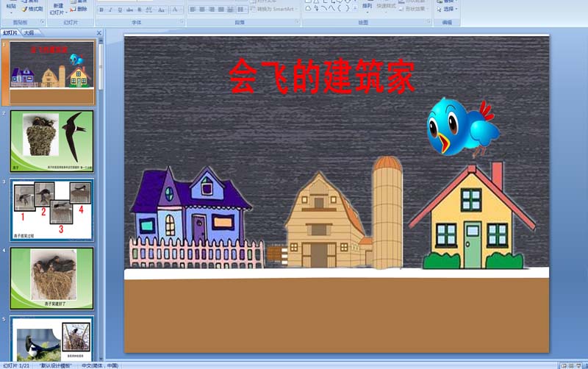This screenshot has height=369, width=588.
Task: Close the slides thumbnail pane
Action: tap(99, 33)
